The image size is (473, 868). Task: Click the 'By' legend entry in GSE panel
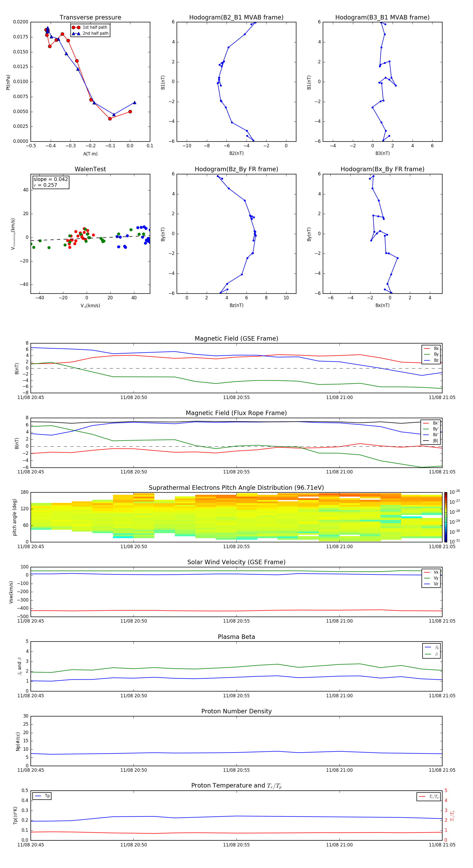click(431, 355)
